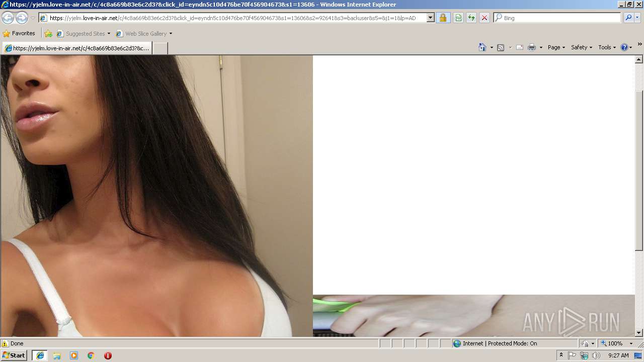Launch Windows Media Player from taskbar

(74, 355)
